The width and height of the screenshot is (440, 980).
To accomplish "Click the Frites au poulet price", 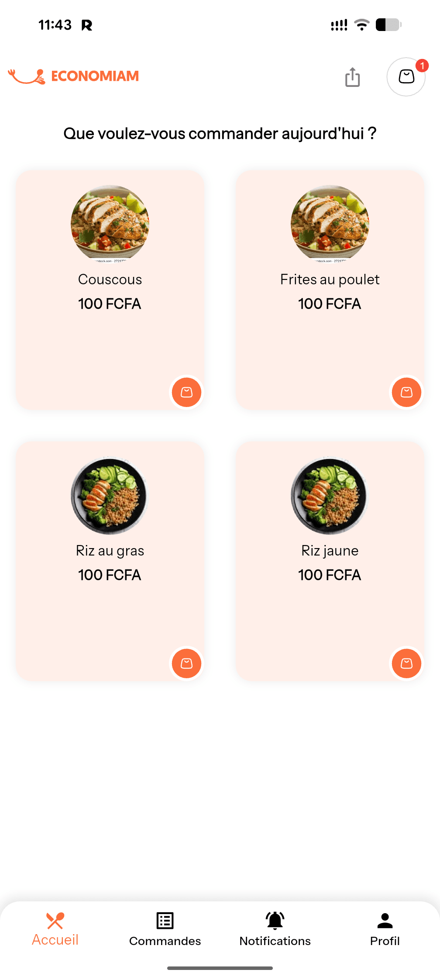I will tap(330, 304).
